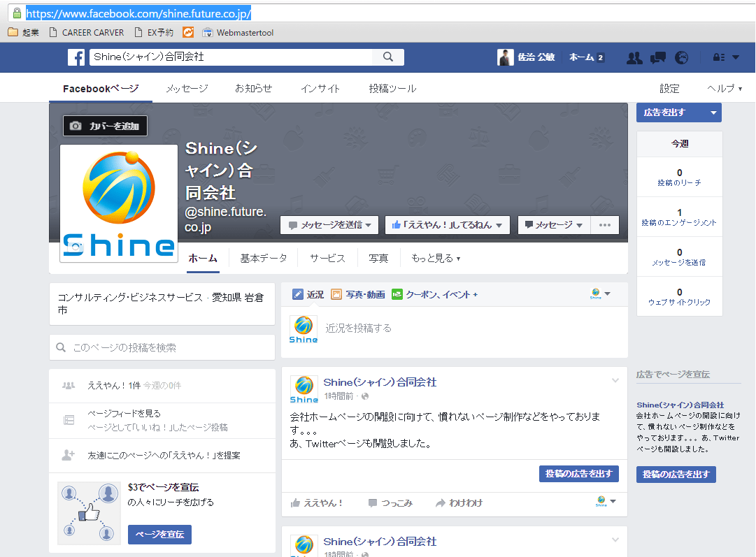Click sidebar 投稿の広告を出す button
This screenshot has height=557, width=756.
pos(676,474)
